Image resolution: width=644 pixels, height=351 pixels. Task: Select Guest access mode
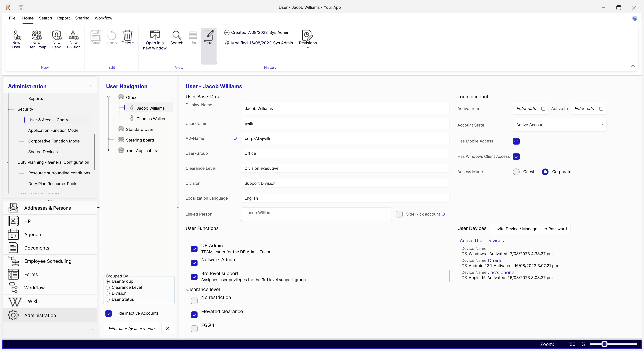point(516,172)
